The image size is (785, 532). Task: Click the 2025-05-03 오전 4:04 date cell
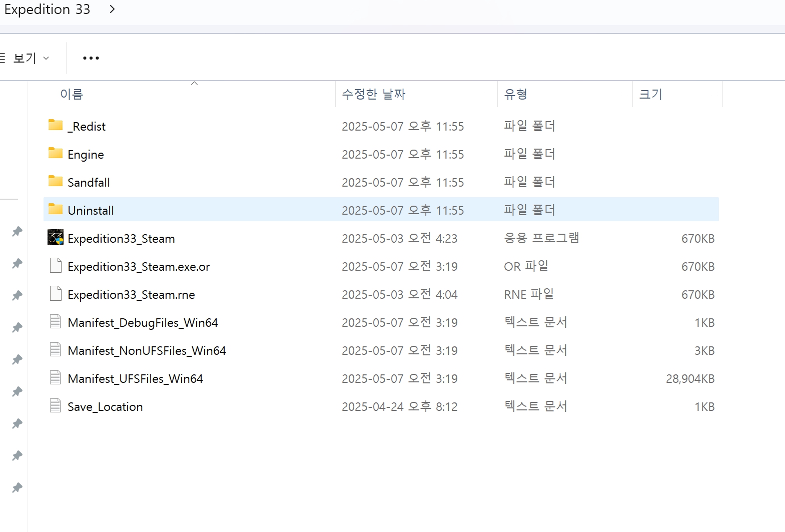tap(400, 295)
